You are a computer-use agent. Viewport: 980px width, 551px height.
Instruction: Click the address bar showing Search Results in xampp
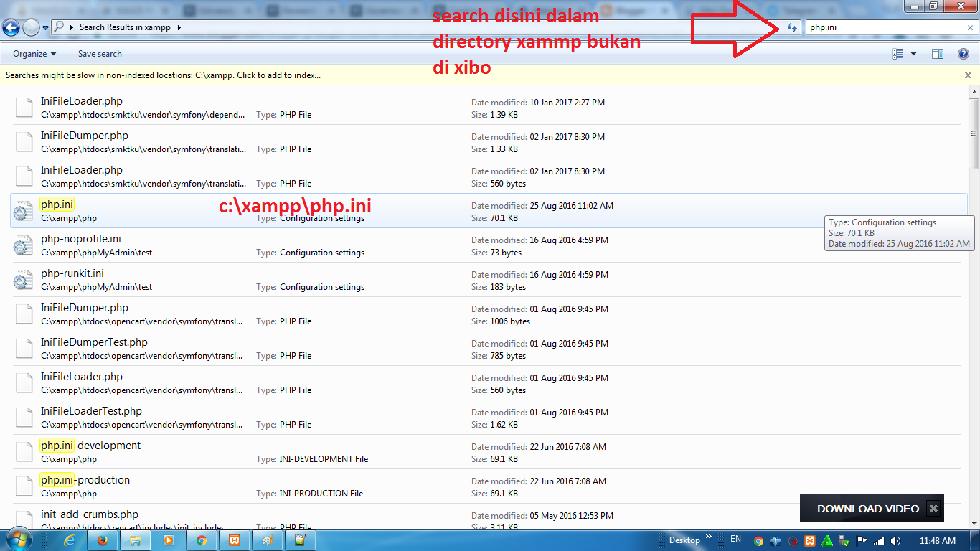pyautogui.click(x=416, y=27)
